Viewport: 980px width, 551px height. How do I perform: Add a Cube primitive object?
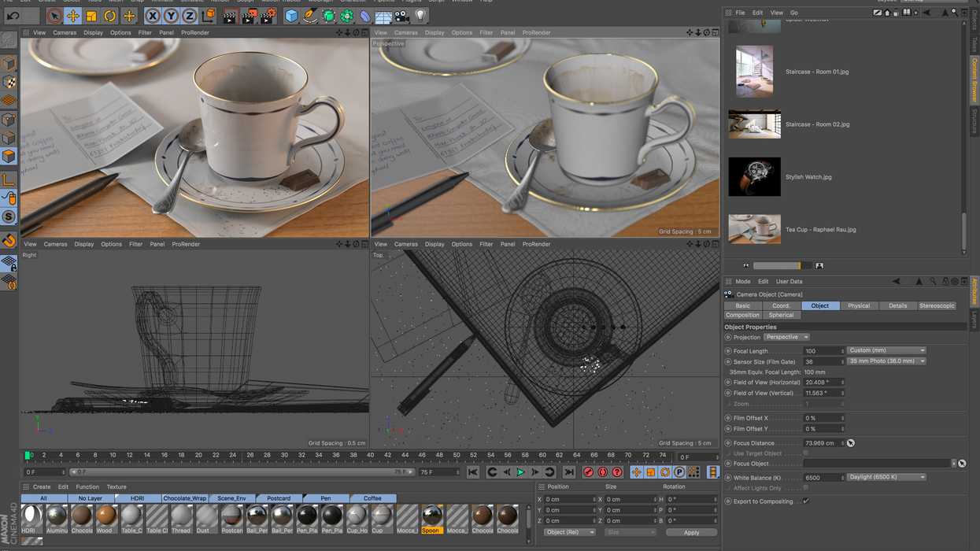coord(291,15)
